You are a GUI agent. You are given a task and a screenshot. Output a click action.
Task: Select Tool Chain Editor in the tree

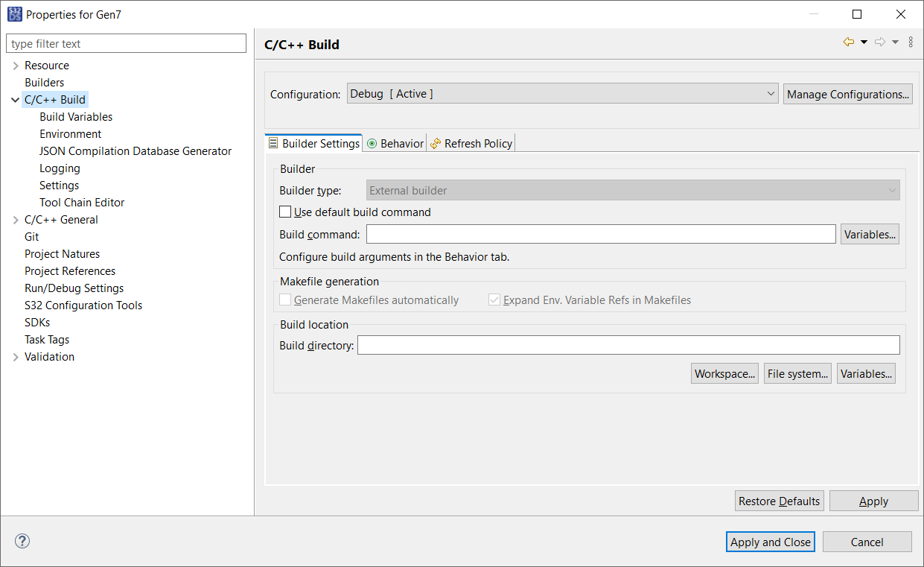82,203
